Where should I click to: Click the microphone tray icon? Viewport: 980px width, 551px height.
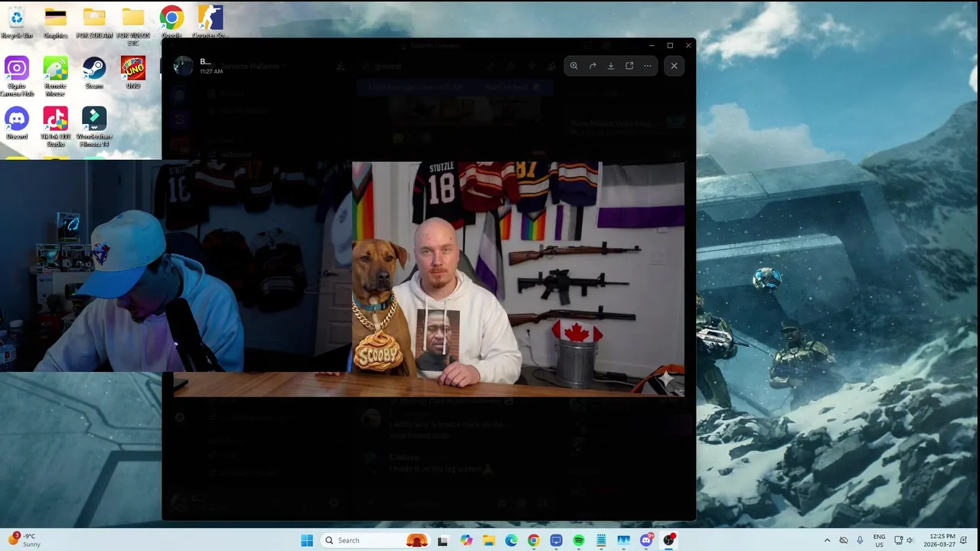[x=860, y=540]
